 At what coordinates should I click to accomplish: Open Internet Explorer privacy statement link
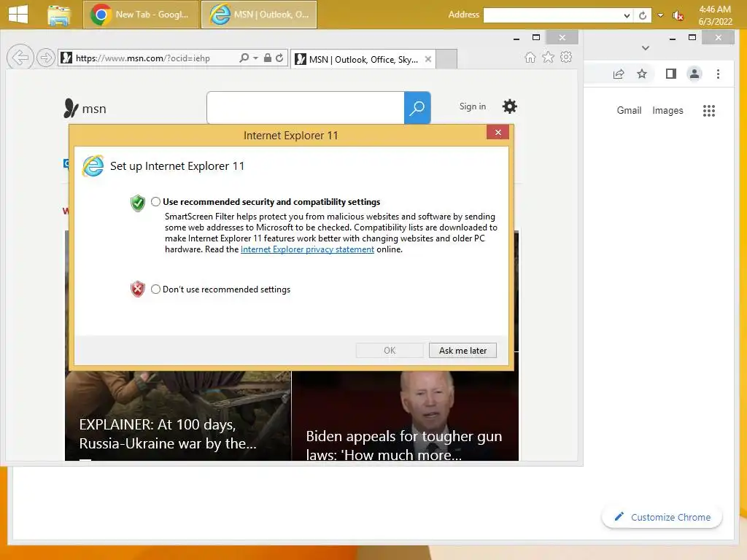pos(307,249)
